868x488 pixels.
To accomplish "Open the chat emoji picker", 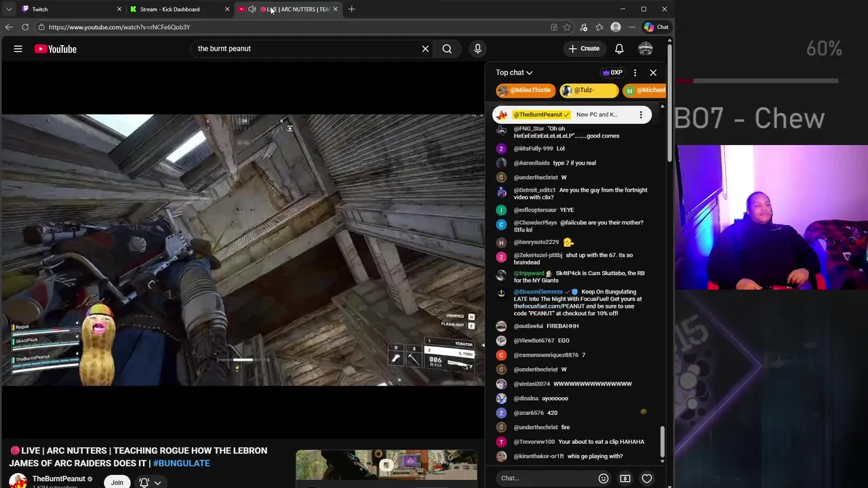I will 604,479.
